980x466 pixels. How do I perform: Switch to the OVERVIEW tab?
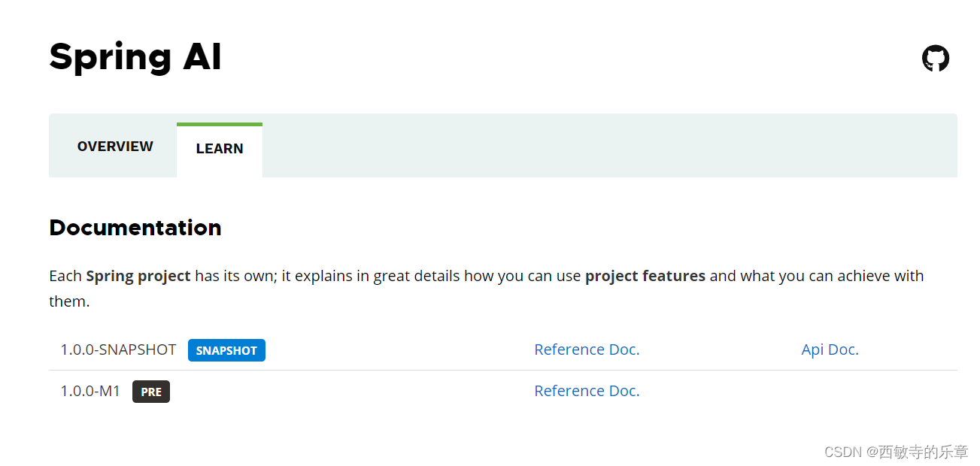(115, 147)
